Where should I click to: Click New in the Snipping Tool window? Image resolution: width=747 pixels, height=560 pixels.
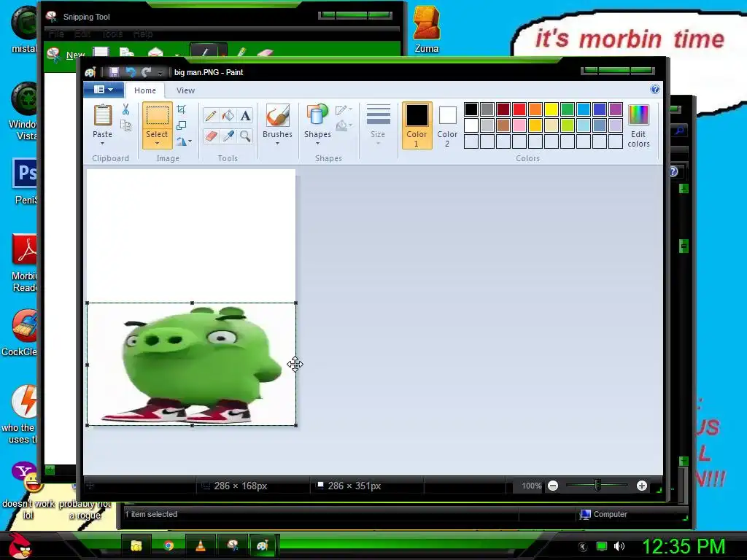point(66,55)
